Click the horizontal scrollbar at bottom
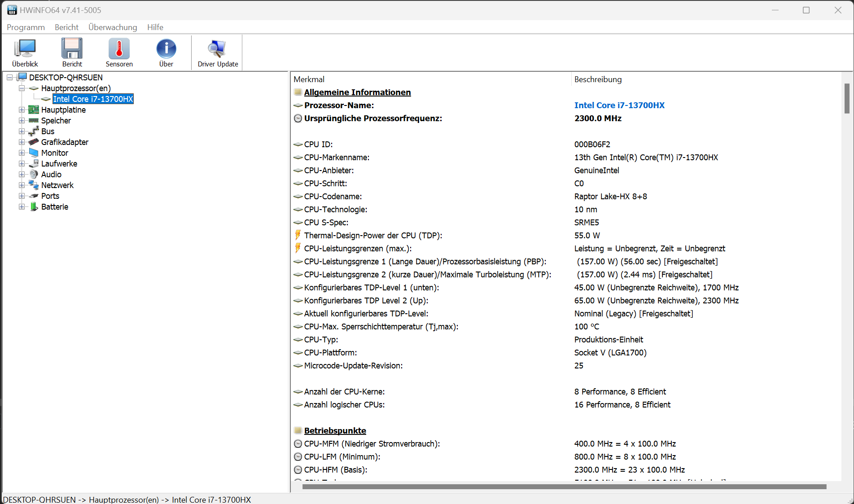 [564, 487]
